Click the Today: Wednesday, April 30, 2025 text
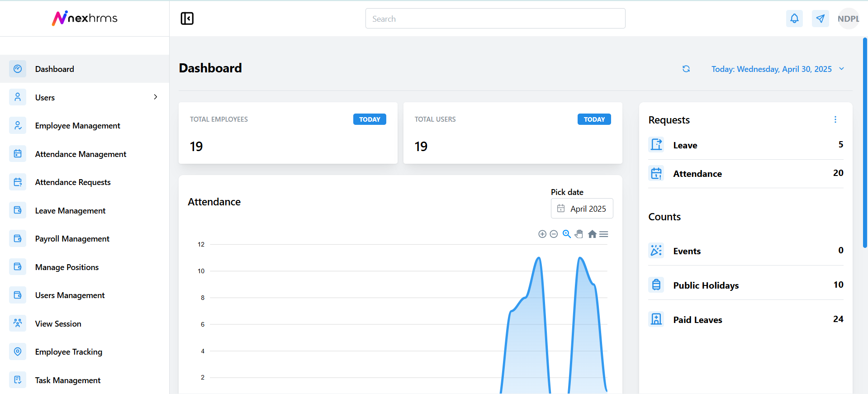Image resolution: width=868 pixels, height=394 pixels. tap(772, 69)
